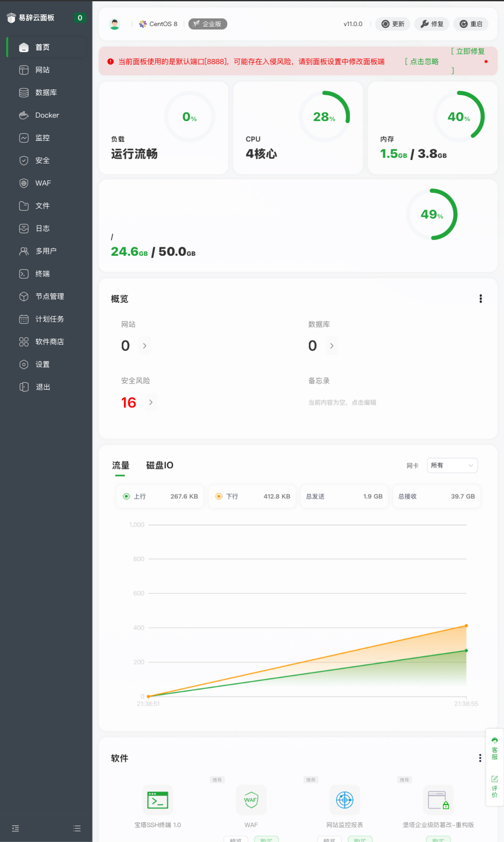This screenshot has height=842, width=504.
Task: Toggle the 上行 upstream series indicator
Action: click(x=126, y=497)
